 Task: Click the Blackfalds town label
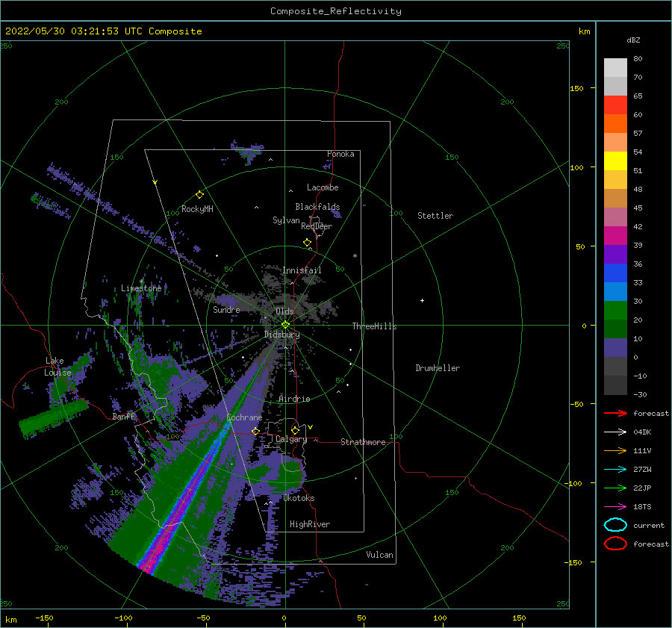pos(317,207)
